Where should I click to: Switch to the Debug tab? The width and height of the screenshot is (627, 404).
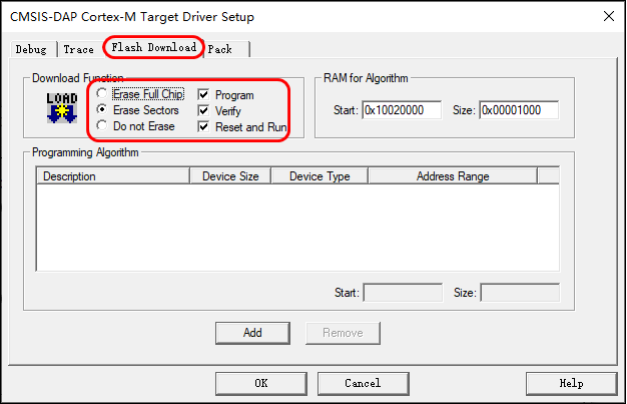click(31, 50)
